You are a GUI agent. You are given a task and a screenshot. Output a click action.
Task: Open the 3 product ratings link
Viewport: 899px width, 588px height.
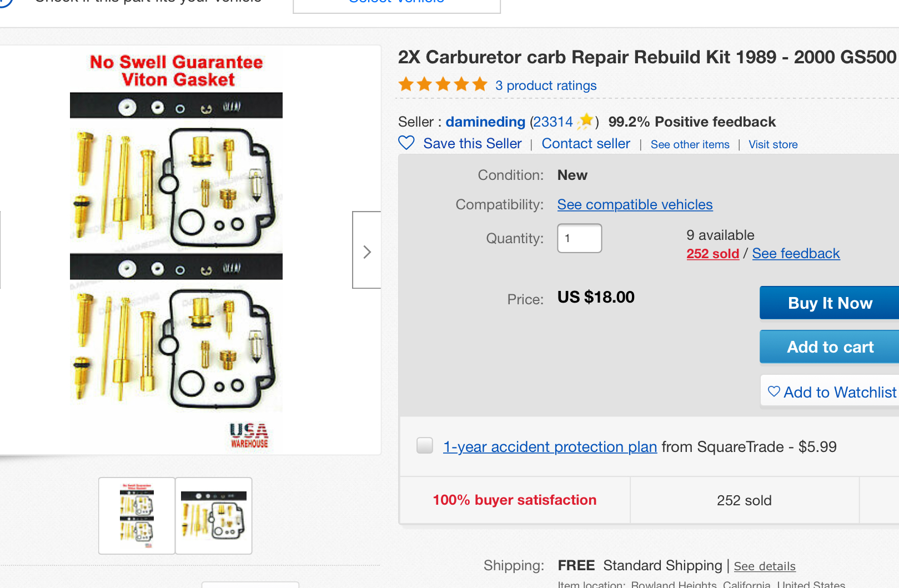coord(546,86)
